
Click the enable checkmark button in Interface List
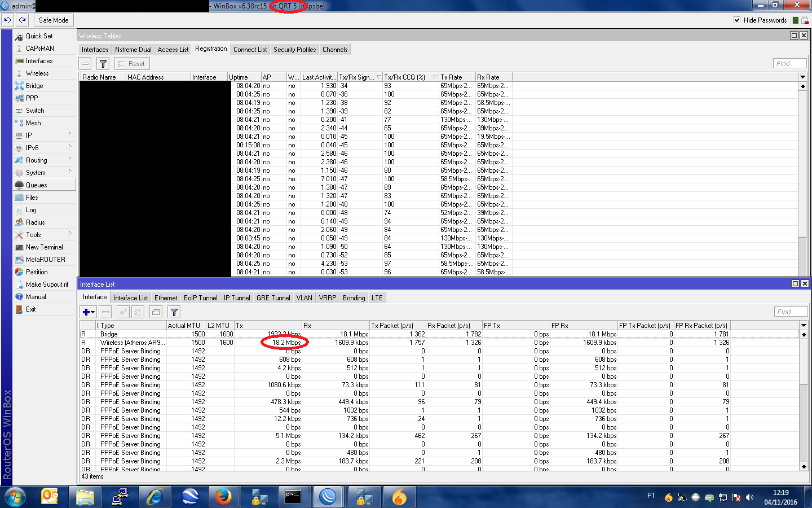[123, 312]
